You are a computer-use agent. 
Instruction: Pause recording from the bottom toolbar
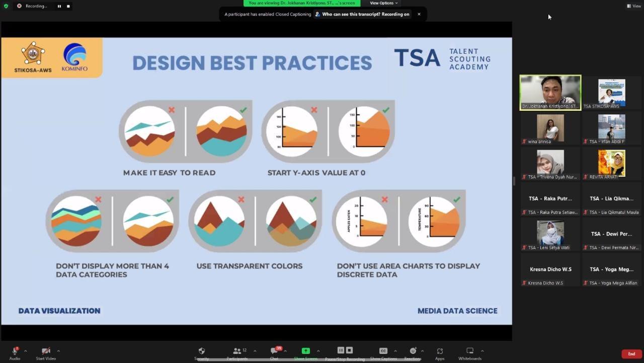tap(341, 350)
